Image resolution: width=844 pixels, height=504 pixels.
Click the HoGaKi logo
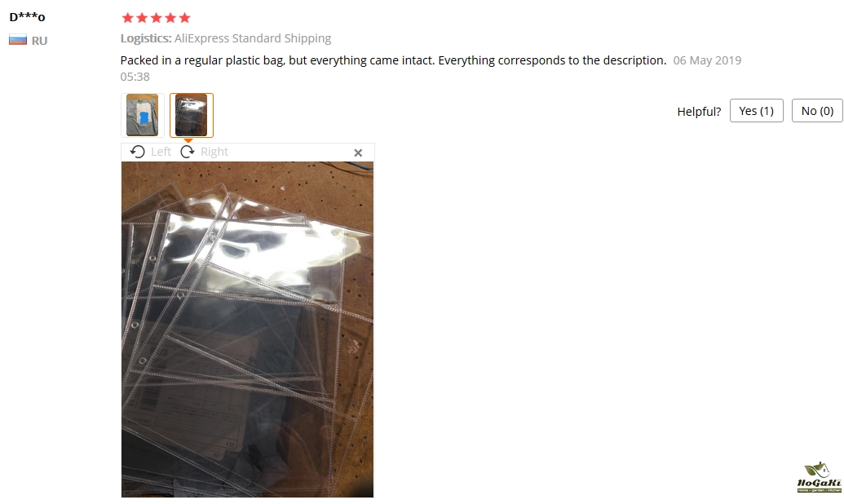click(819, 477)
